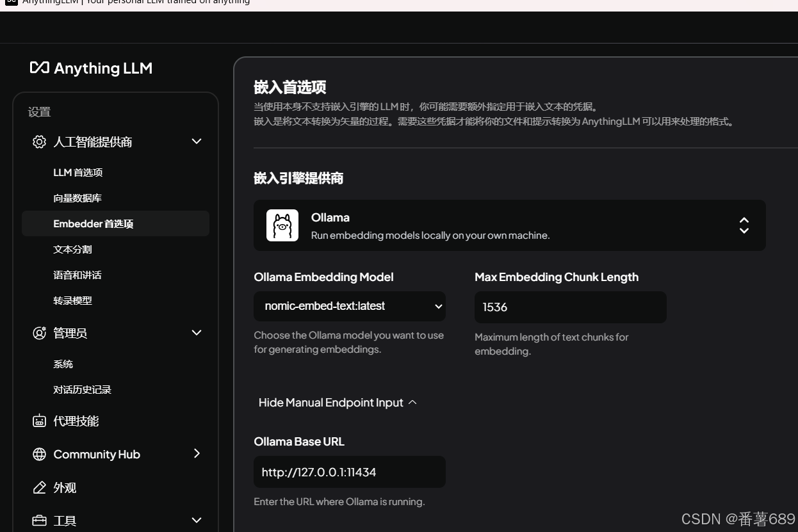Viewport: 798px width, 532px height.
Task: Click the gear icon beside 人工智能提供商
Action: tap(39, 141)
